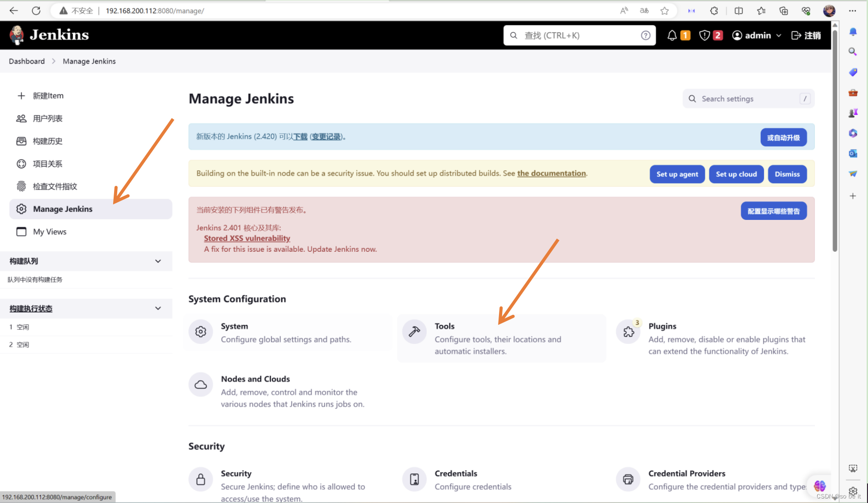The image size is (868, 503).
Task: Add a sidebar app with plus icon
Action: pos(853,196)
